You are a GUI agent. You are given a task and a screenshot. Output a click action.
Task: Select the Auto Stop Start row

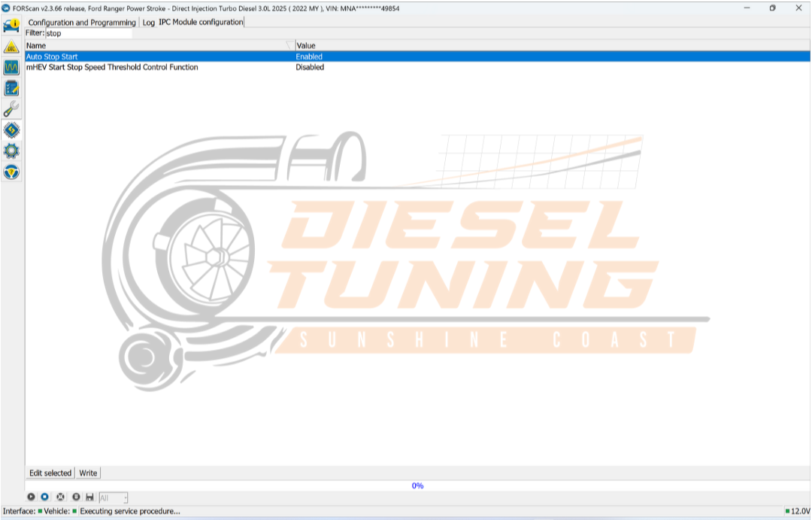(x=150, y=56)
